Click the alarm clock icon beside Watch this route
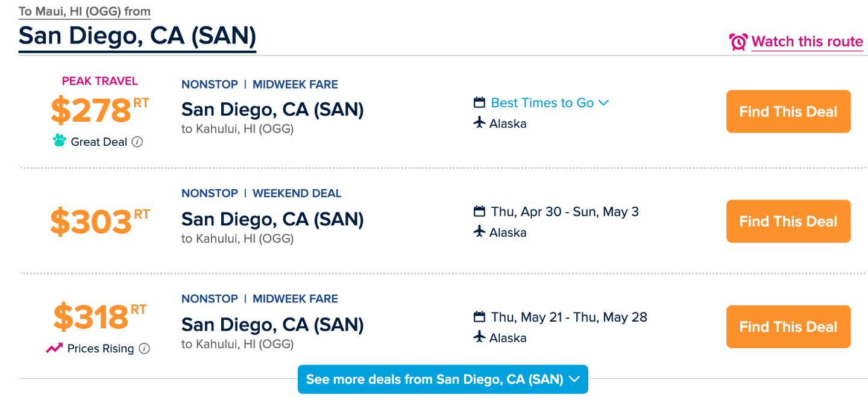 (738, 42)
